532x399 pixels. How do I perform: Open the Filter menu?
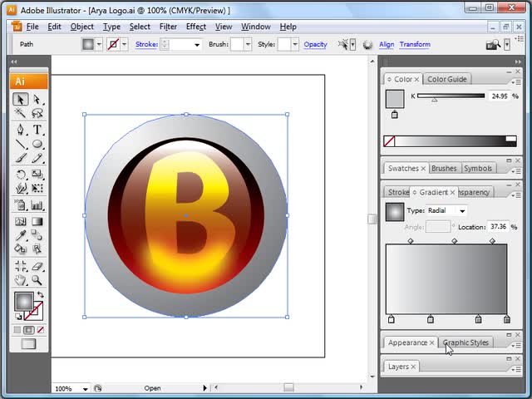(x=168, y=27)
